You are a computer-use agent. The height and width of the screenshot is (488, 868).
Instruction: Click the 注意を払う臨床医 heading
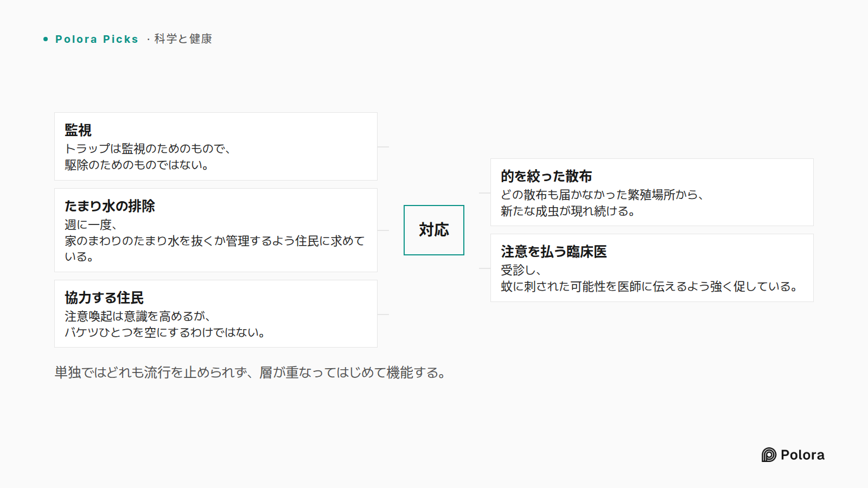(554, 252)
